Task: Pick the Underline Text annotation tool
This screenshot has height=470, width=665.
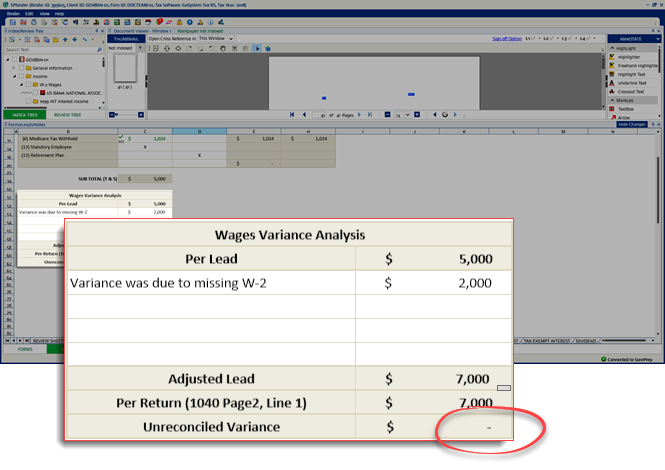Action: [633, 84]
